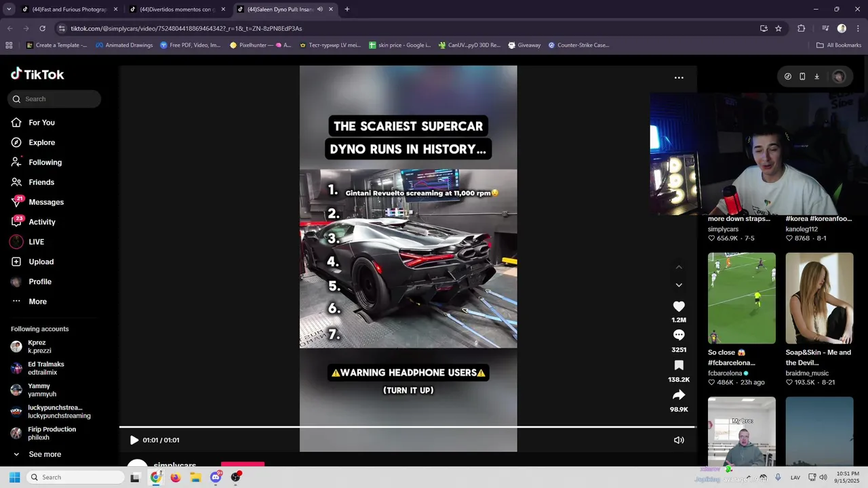Play the video
This screenshot has height=488, width=868.
pos(134,440)
